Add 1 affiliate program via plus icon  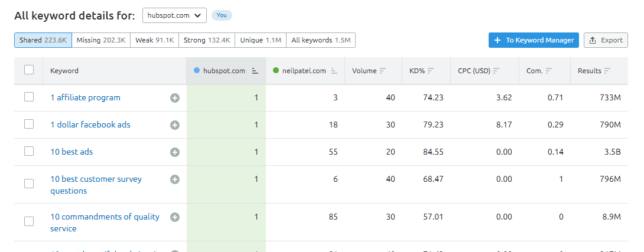point(175,98)
